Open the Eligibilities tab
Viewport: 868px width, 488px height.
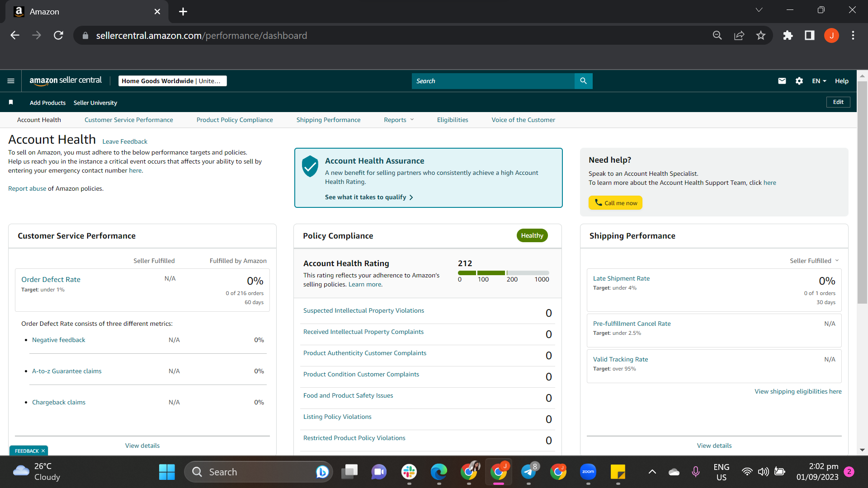453,120
